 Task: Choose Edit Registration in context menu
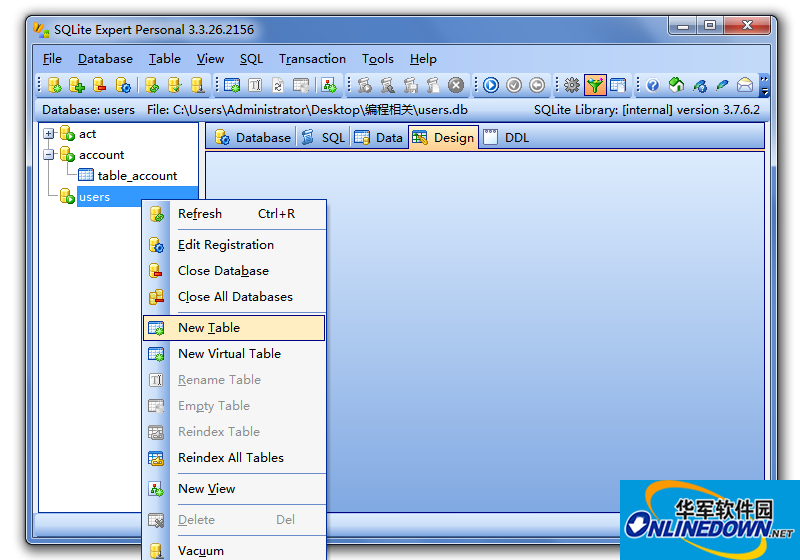tap(234, 245)
